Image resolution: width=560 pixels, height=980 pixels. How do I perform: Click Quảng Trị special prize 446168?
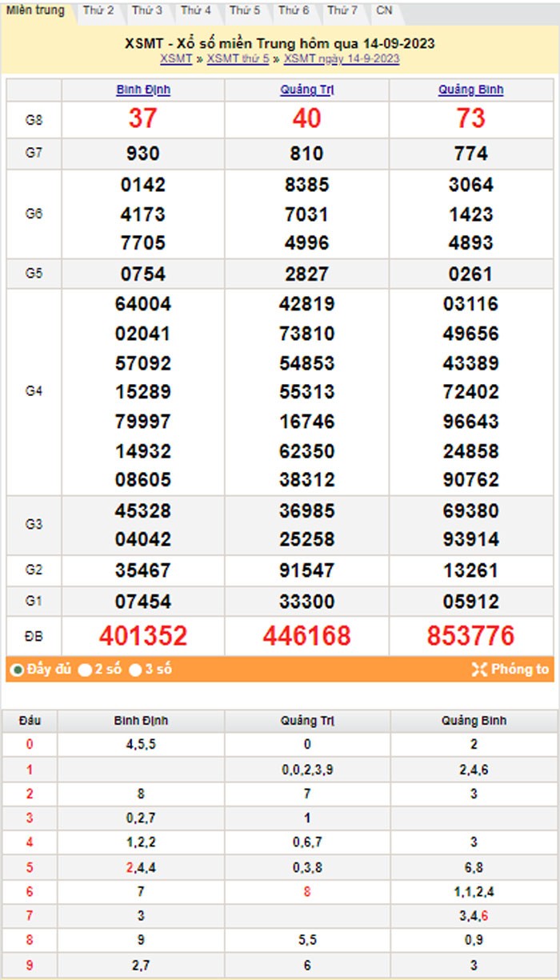click(307, 636)
